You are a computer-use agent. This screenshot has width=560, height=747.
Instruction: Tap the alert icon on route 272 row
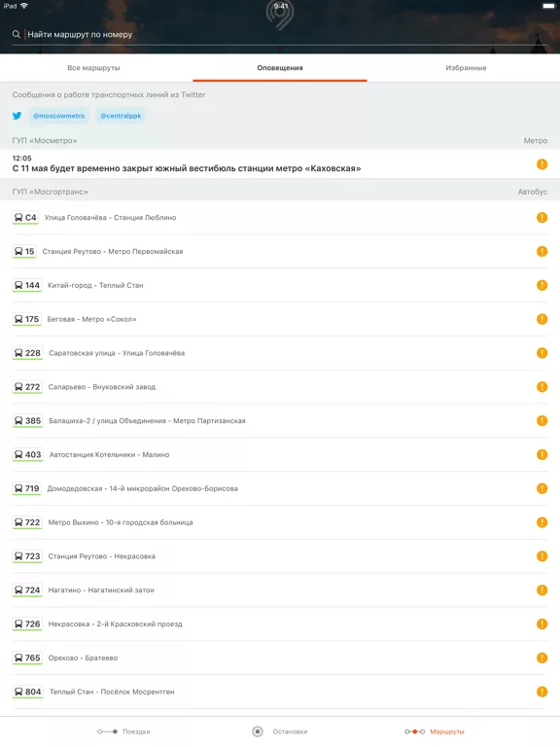click(542, 386)
